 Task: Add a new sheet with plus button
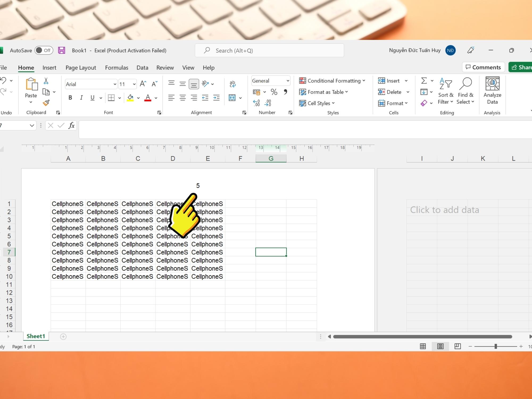click(63, 337)
